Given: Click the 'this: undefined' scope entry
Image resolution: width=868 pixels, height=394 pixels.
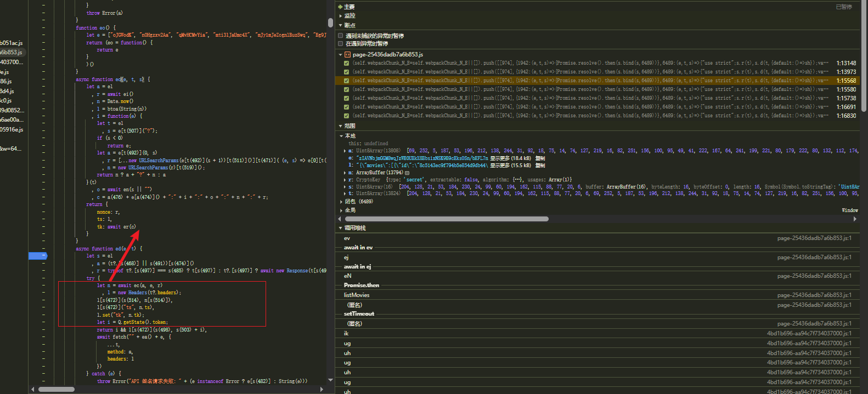Looking at the screenshot, I should (x=368, y=144).
